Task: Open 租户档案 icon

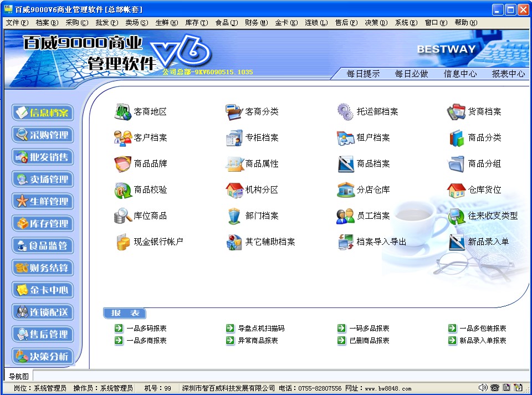Action: pyautogui.click(x=345, y=138)
